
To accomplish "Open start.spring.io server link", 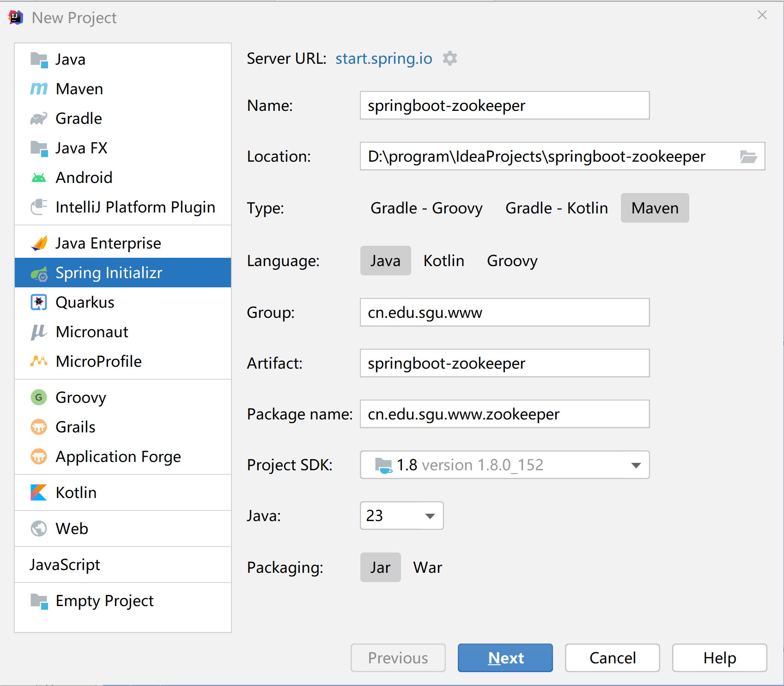I will [x=384, y=59].
